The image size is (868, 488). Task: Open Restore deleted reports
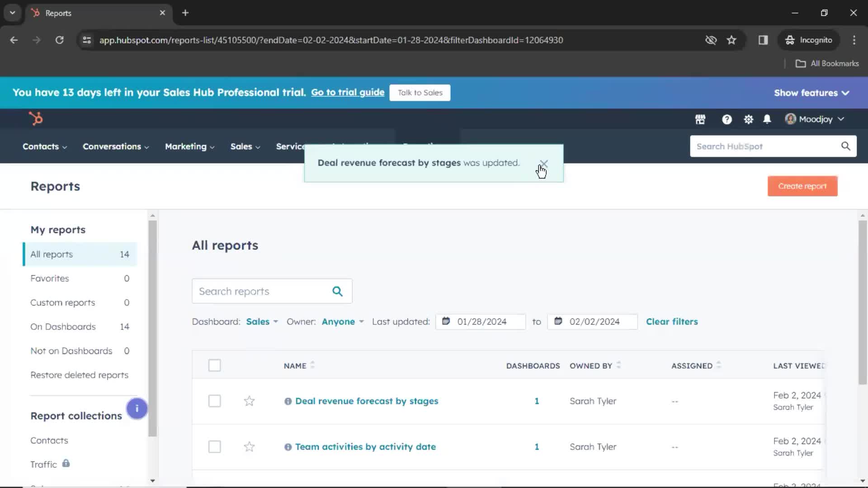click(79, 375)
